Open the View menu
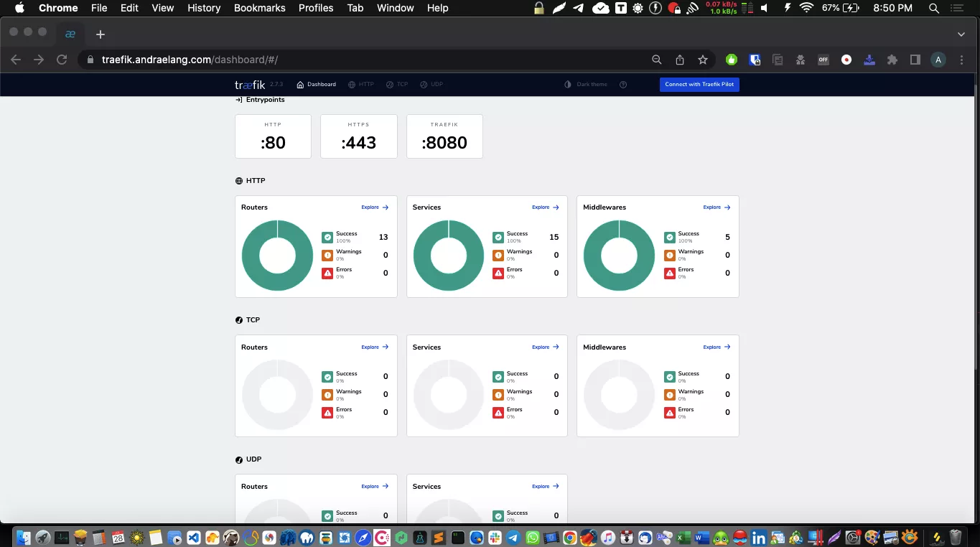The height and width of the screenshot is (547, 980). coord(163,8)
